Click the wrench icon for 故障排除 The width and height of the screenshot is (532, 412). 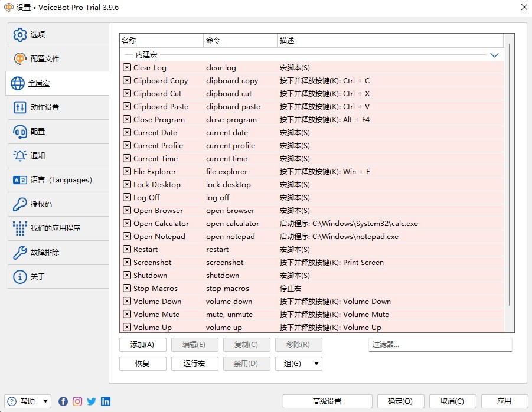19,252
